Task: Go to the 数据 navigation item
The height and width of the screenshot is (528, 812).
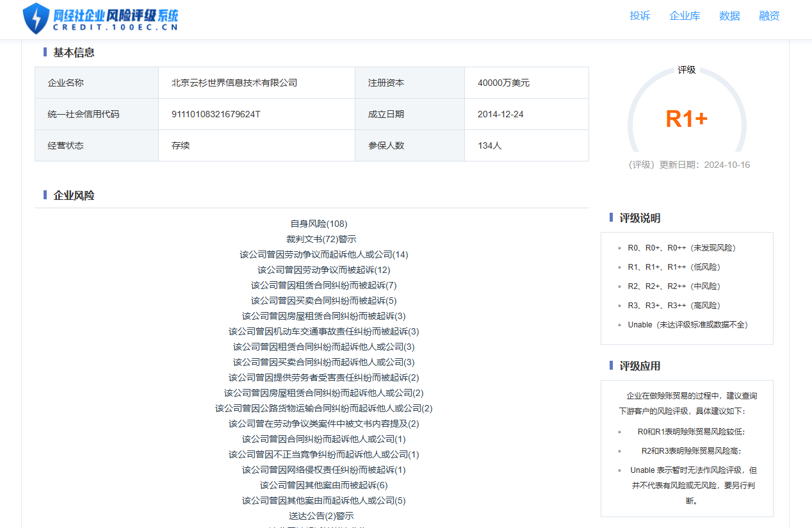Action: click(x=729, y=16)
